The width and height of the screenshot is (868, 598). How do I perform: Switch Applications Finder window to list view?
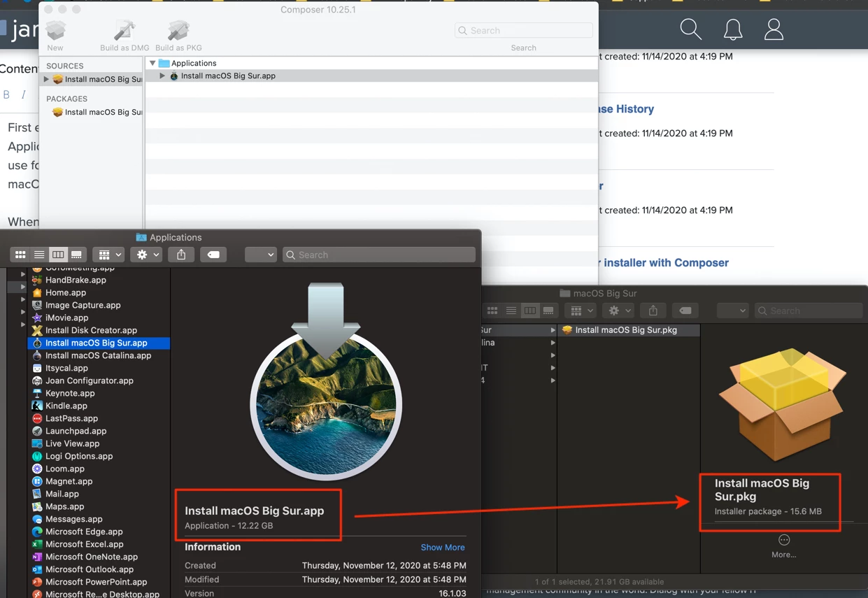(x=39, y=255)
